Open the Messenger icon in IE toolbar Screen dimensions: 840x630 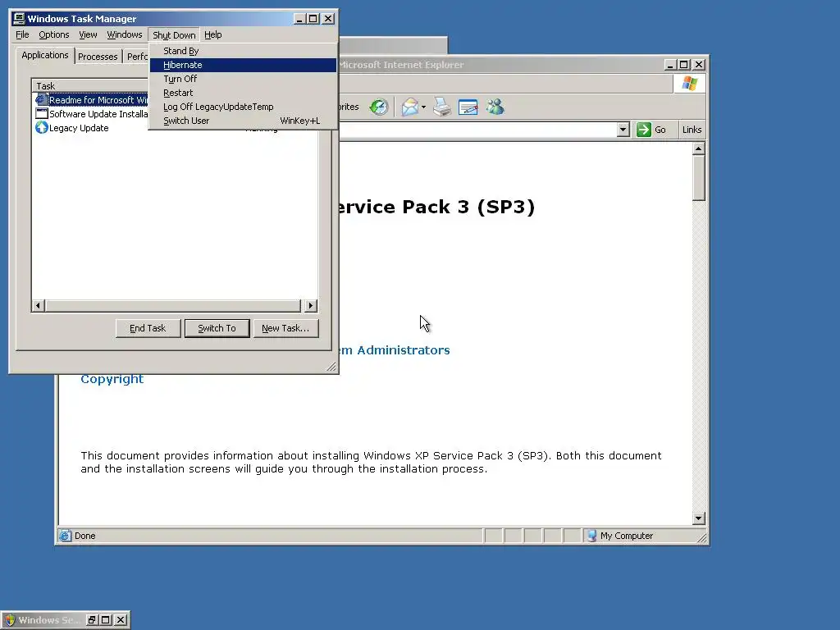point(495,107)
